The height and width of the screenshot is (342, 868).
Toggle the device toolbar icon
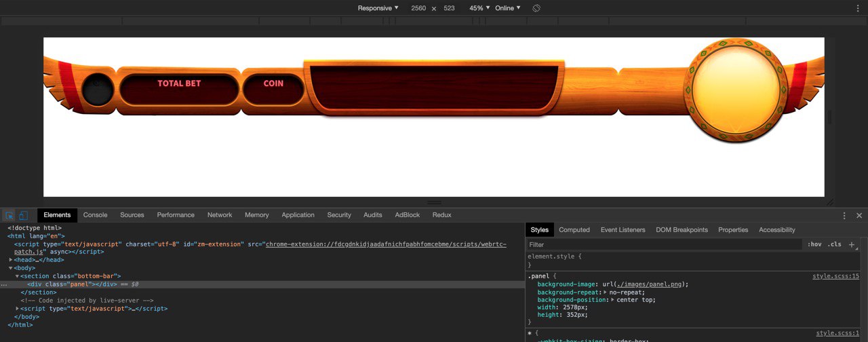pyautogui.click(x=23, y=215)
